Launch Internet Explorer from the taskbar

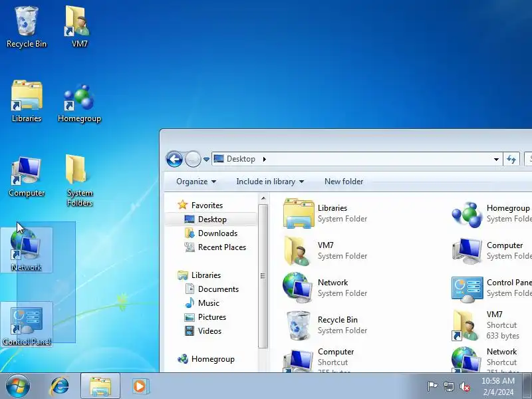coord(60,386)
